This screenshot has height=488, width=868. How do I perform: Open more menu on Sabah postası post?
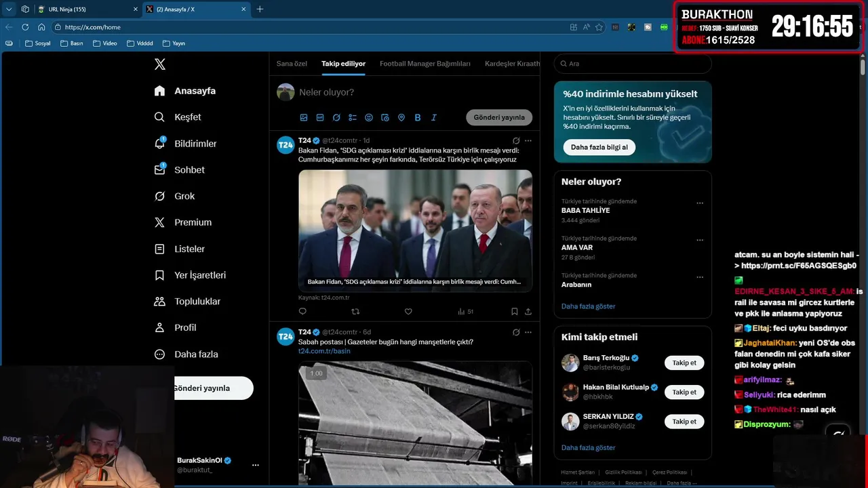click(x=528, y=332)
